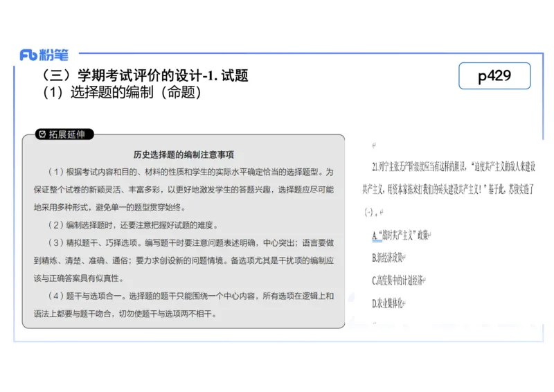
Task: Click line 地采用多种形式，避免单一的题型贯穿始终
Action: tap(109, 208)
